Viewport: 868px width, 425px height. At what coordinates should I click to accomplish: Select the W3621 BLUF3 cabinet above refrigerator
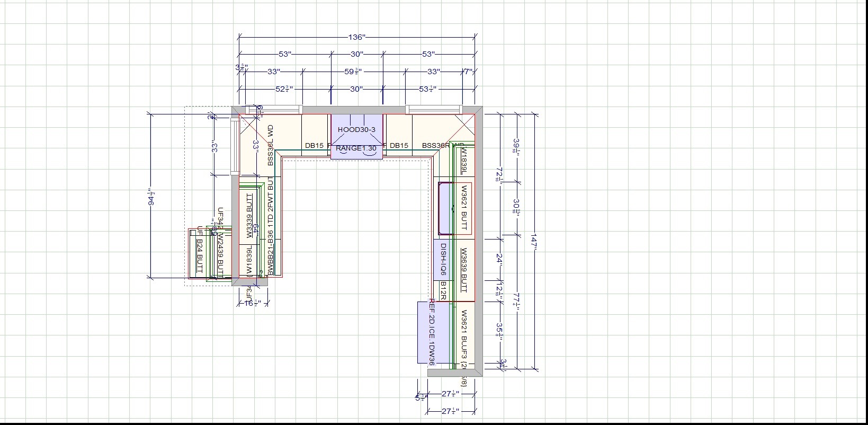coord(464,339)
